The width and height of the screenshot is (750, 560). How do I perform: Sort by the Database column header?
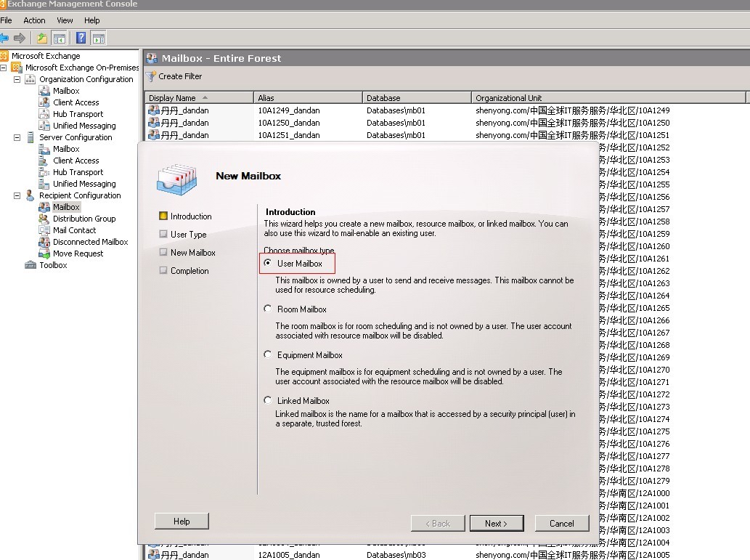(x=417, y=97)
